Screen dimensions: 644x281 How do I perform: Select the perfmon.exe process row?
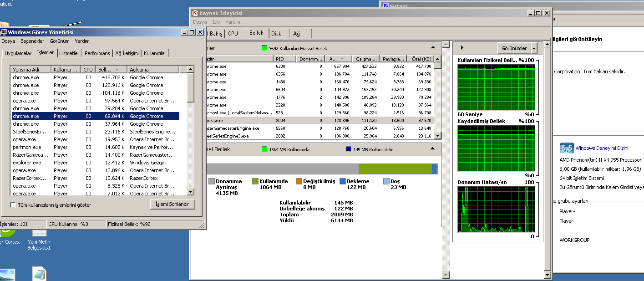pos(27,147)
